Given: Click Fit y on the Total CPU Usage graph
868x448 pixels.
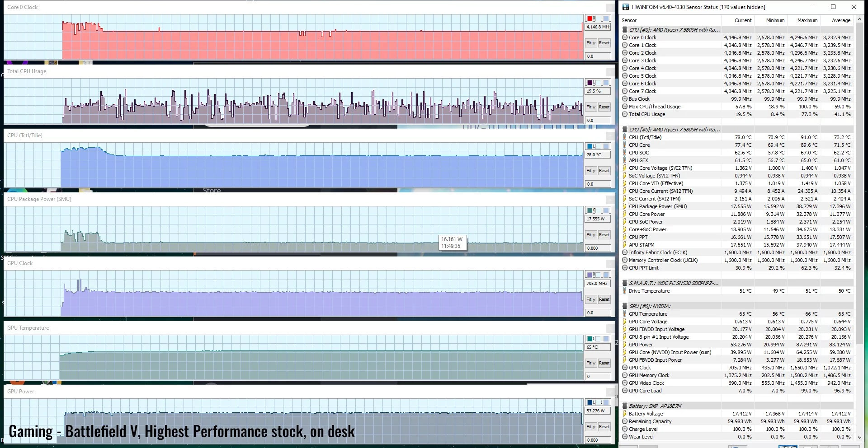Looking at the screenshot, I should coord(590,107).
